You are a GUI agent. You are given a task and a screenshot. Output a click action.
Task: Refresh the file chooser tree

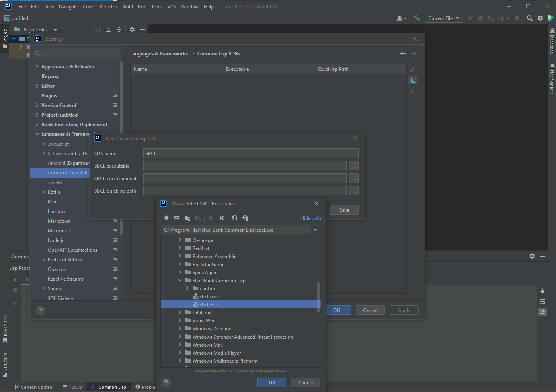pos(235,218)
